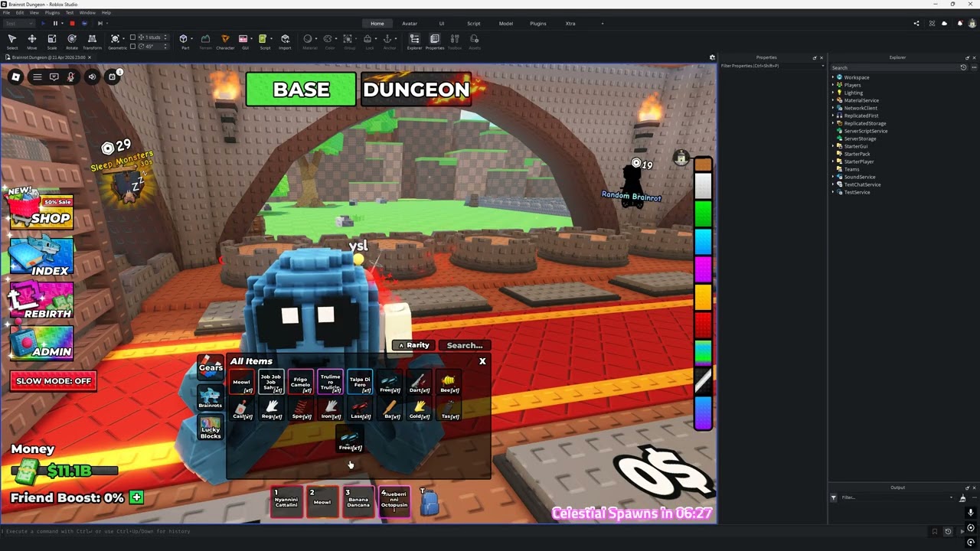Screen dimensions: 980x551
Task: Select hotbar slot 3 Banana Dancana
Action: [358, 502]
